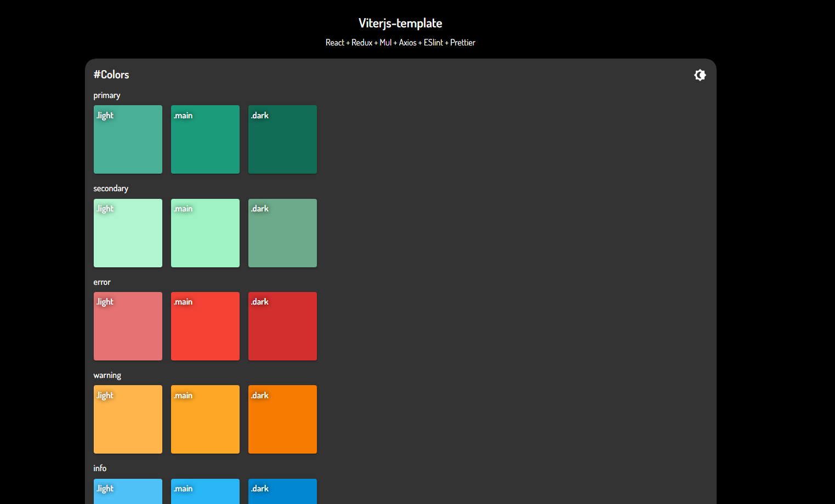Image resolution: width=835 pixels, height=504 pixels.
Task: Click the info dark color swatch
Action: [x=282, y=491]
